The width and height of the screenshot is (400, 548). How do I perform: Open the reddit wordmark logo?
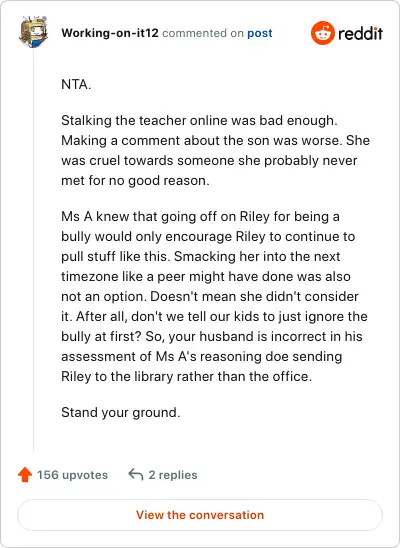point(361,34)
